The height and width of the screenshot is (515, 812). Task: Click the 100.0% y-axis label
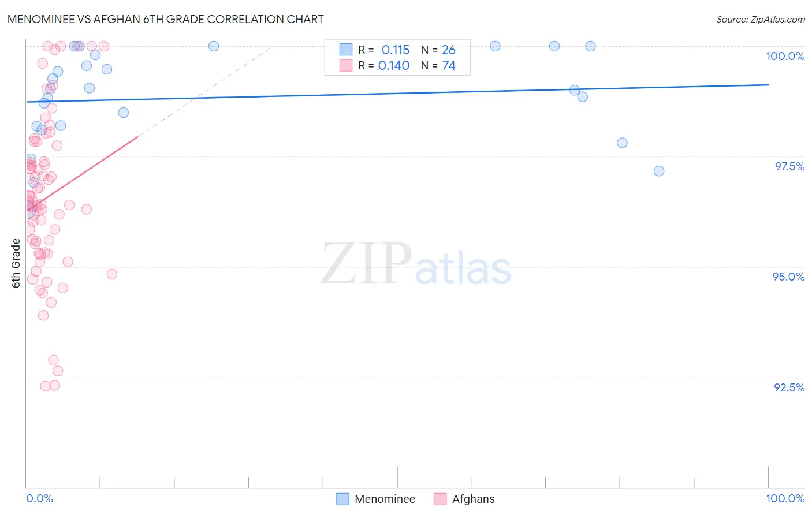[785, 56]
